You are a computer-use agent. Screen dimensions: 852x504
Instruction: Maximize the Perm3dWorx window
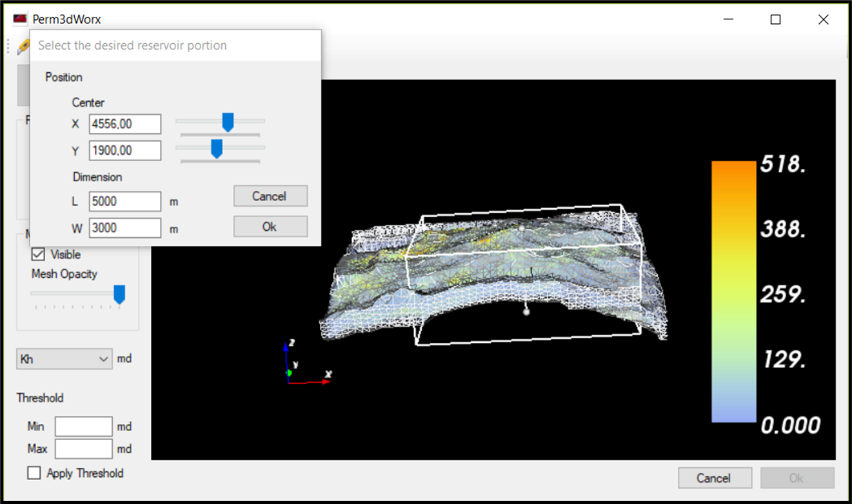pos(775,19)
